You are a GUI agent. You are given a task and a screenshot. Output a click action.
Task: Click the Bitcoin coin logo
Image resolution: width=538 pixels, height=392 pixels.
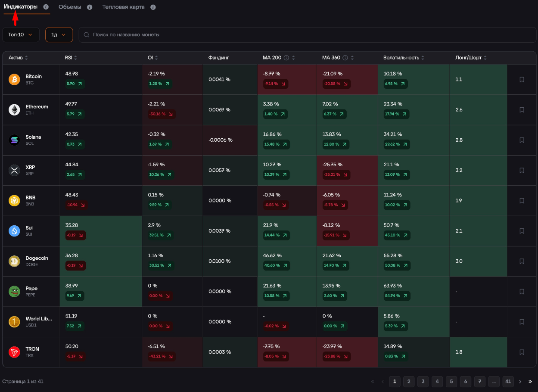coord(14,79)
